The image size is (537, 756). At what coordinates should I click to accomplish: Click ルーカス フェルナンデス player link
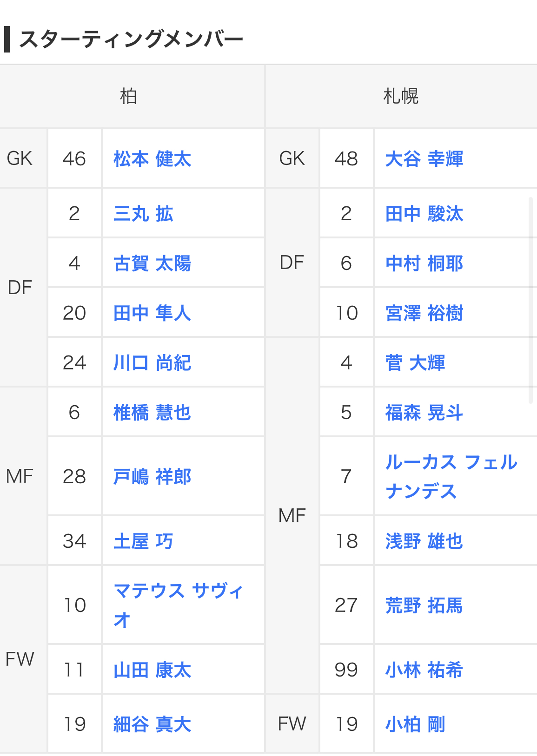click(451, 477)
